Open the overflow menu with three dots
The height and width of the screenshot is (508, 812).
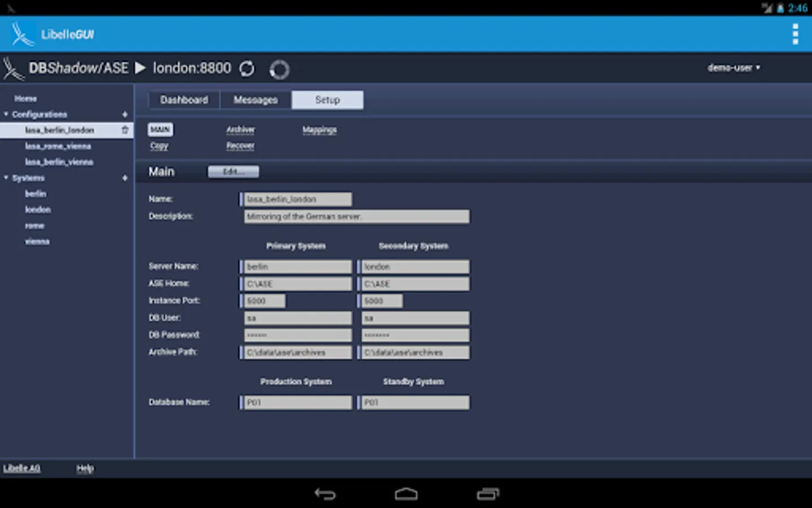(x=795, y=34)
